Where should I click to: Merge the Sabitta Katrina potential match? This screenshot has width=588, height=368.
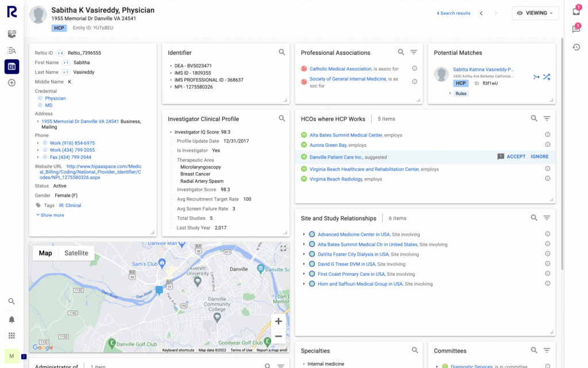[536, 75]
